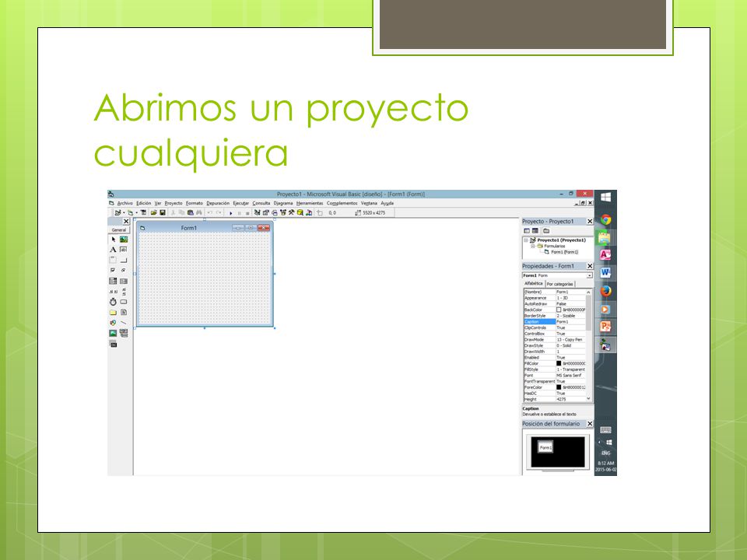Select the Shape control tool
The image size is (747, 560).
click(x=114, y=323)
